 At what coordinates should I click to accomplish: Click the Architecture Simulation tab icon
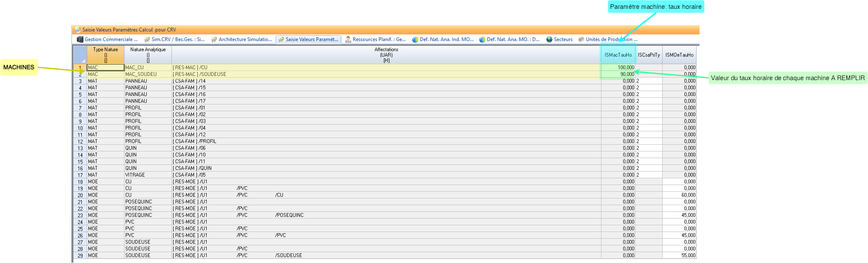coord(214,39)
